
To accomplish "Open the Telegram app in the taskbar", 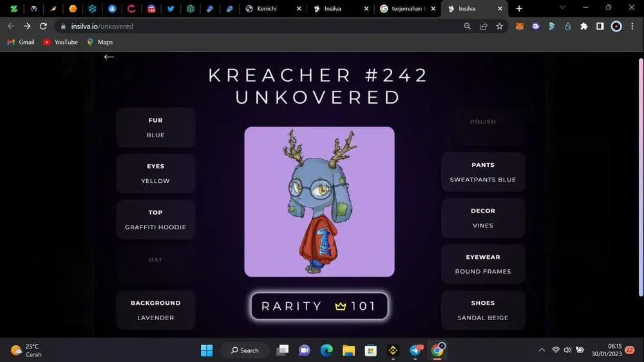I will pyautogui.click(x=415, y=350).
